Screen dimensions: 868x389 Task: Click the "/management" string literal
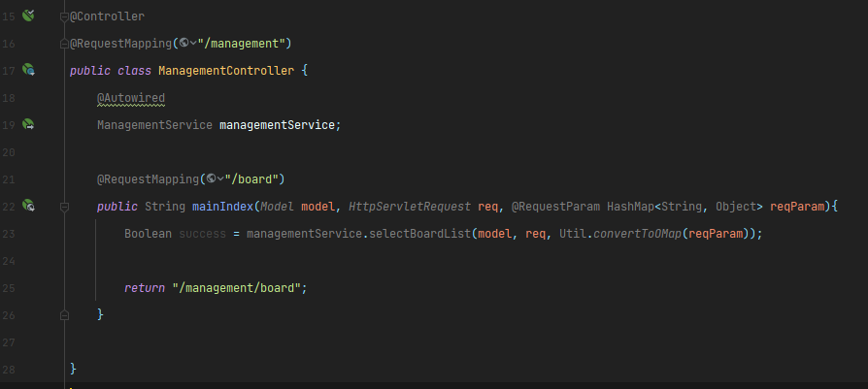click(x=242, y=43)
